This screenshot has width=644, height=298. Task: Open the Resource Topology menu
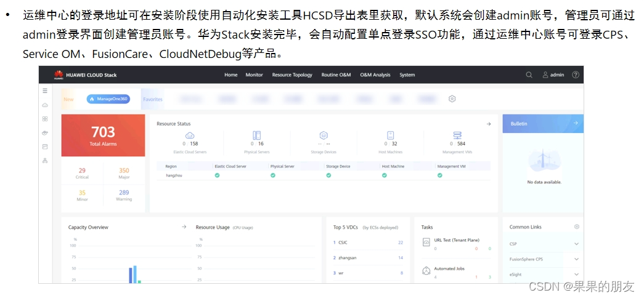[292, 74]
